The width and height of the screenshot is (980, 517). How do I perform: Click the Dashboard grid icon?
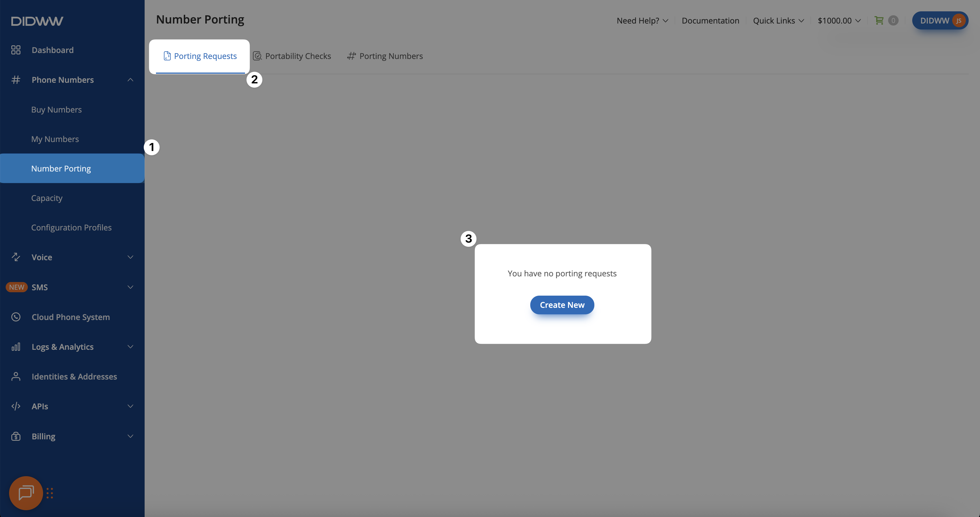point(16,50)
